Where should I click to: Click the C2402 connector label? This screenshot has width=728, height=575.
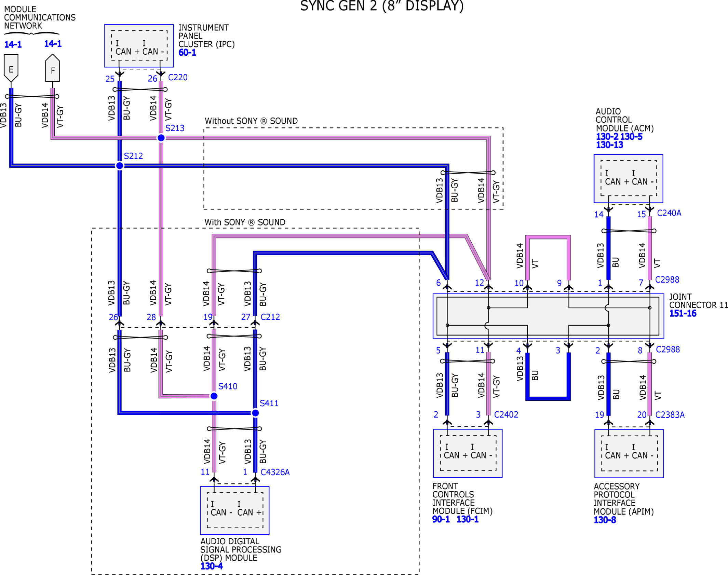pos(506,414)
